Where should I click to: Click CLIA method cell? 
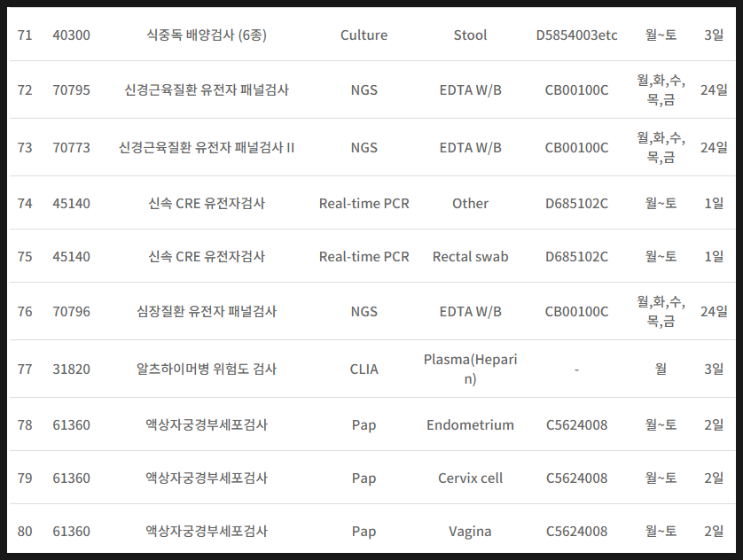(364, 369)
